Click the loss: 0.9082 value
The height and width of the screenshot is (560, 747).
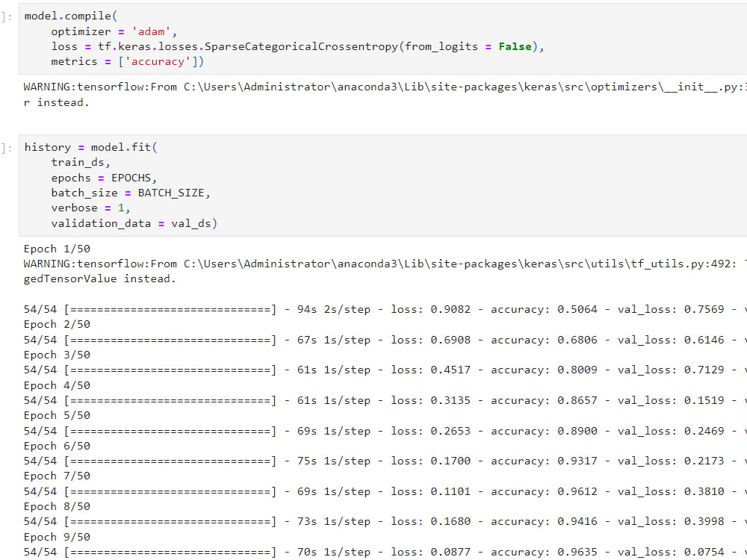pyautogui.click(x=431, y=310)
